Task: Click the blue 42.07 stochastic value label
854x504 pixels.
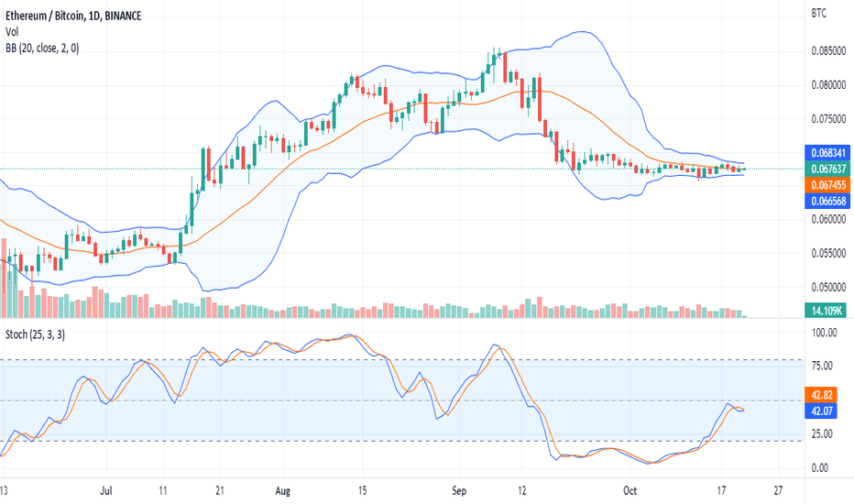Action: point(821,411)
